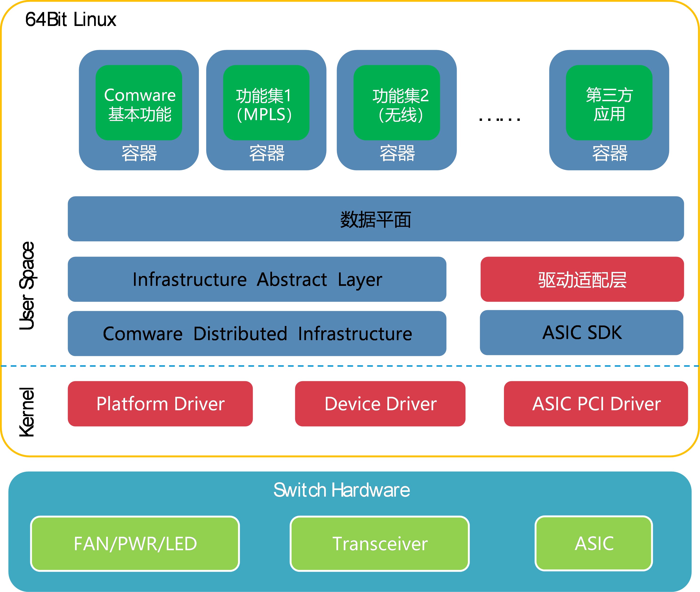Select the 功能集2 (无线) green box
This screenshot has width=700, height=592.
pyautogui.click(x=397, y=103)
